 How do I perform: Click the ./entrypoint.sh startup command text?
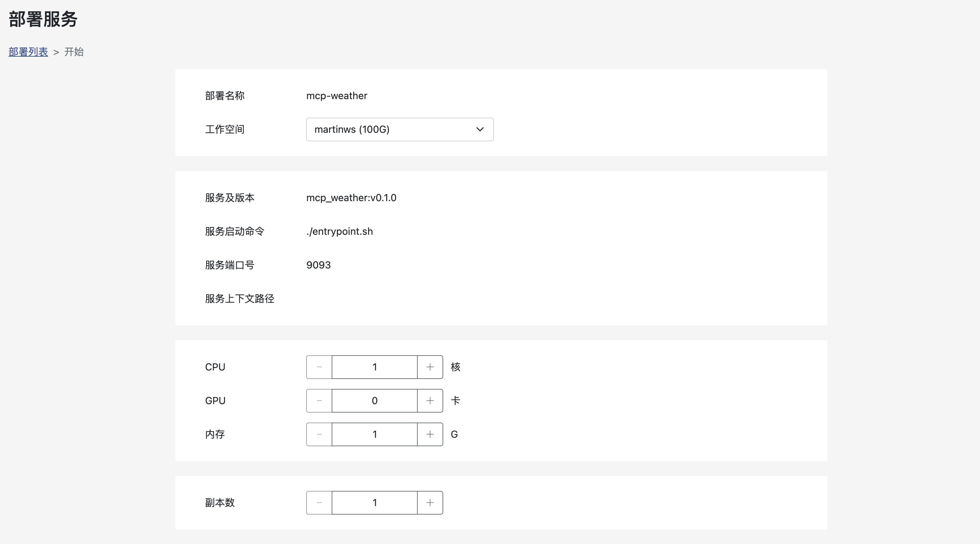click(x=339, y=231)
